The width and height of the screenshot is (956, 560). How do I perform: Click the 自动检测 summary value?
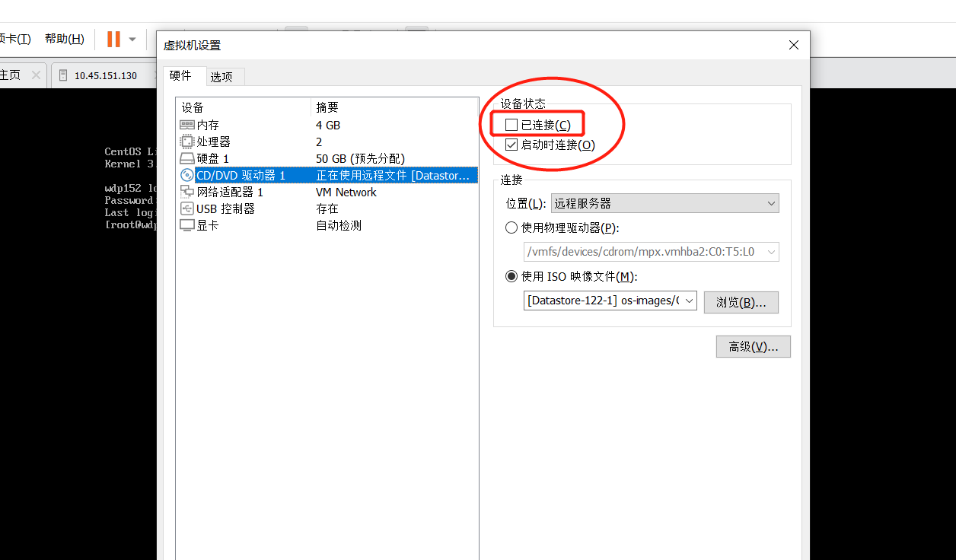click(339, 225)
